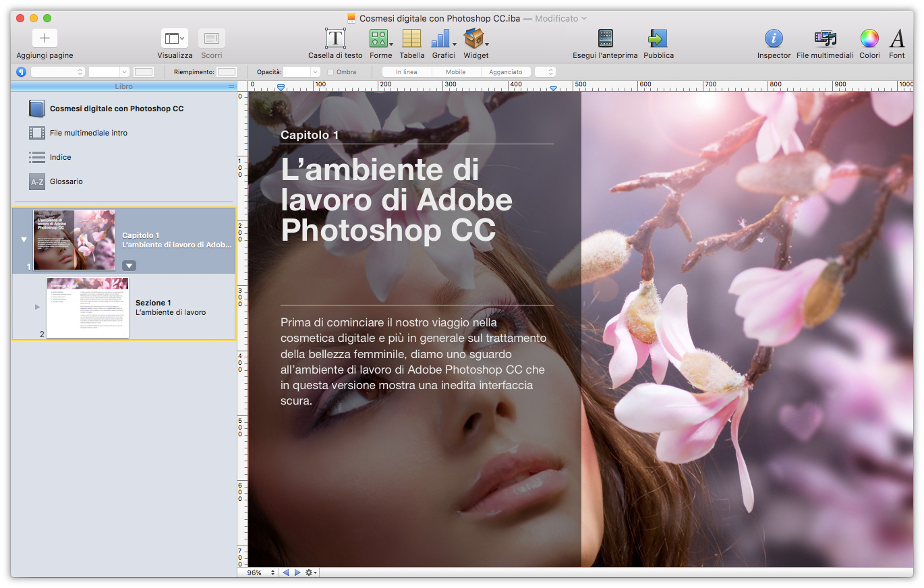Click the wrap stepper after Agganciato
Viewport: 924px width, 588px height.
pos(545,71)
